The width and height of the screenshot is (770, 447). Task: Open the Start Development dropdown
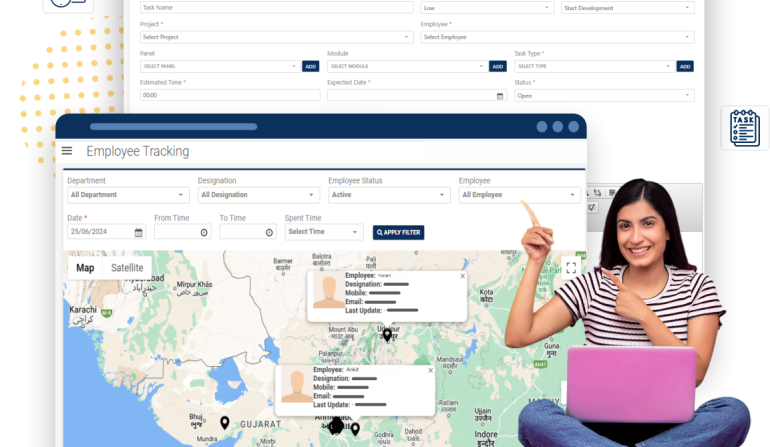point(628,8)
